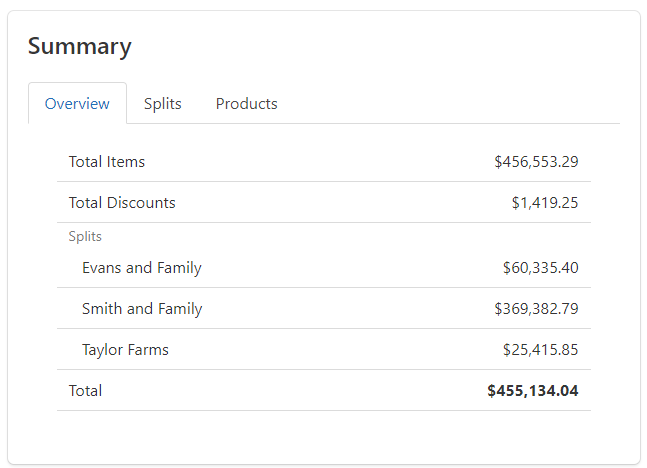Screen dimensions: 647x468
Task: Switch to the Overview tab
Action: pyautogui.click(x=77, y=104)
